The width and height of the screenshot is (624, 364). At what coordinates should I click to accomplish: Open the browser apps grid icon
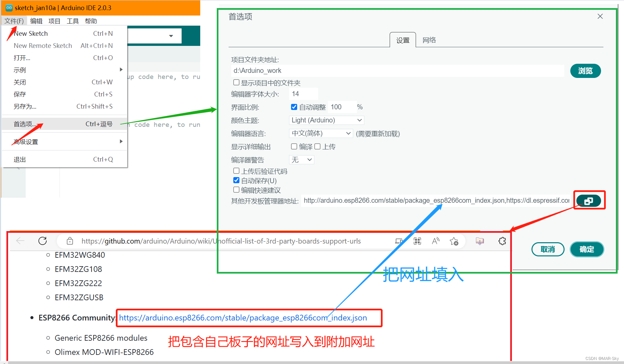417,241
